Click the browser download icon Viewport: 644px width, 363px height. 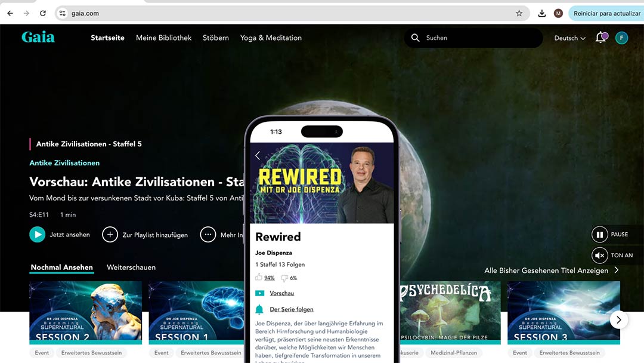[541, 13]
